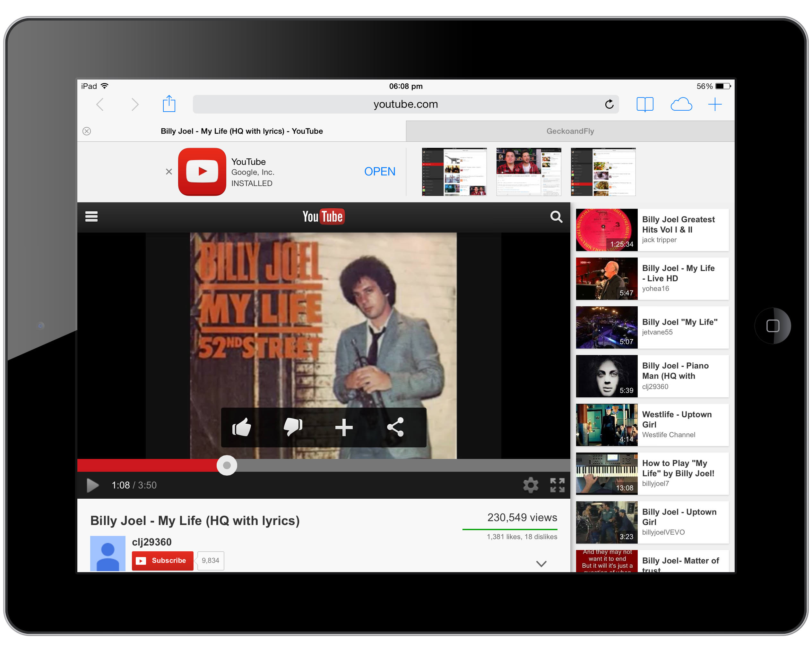Open the Safari bookmarks book icon

(x=645, y=104)
